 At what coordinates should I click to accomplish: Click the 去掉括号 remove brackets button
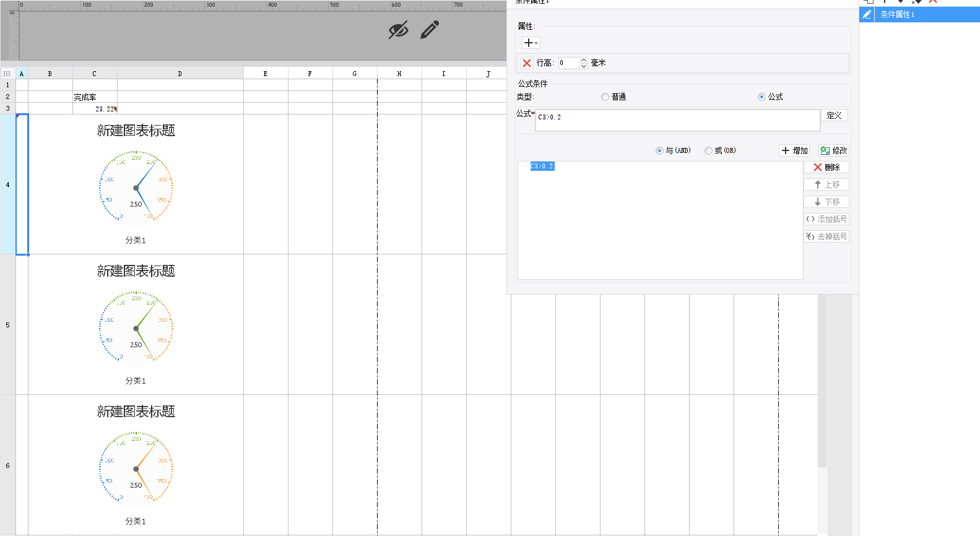[x=826, y=236]
